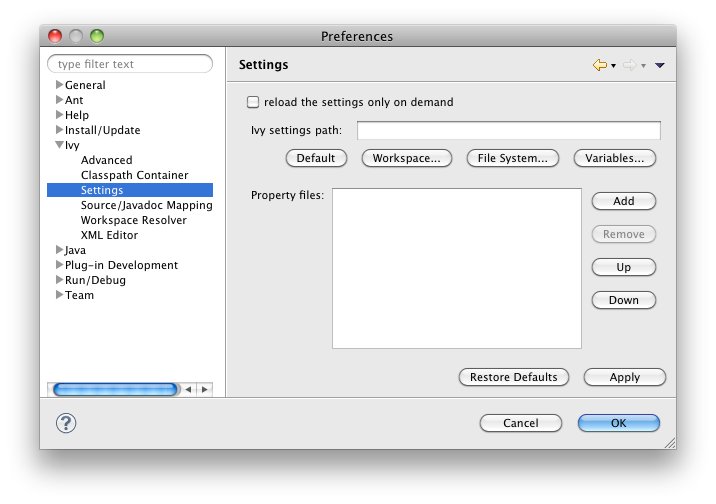Open the Workspace Resolver page
This screenshot has height=504, width=716.
(133, 220)
